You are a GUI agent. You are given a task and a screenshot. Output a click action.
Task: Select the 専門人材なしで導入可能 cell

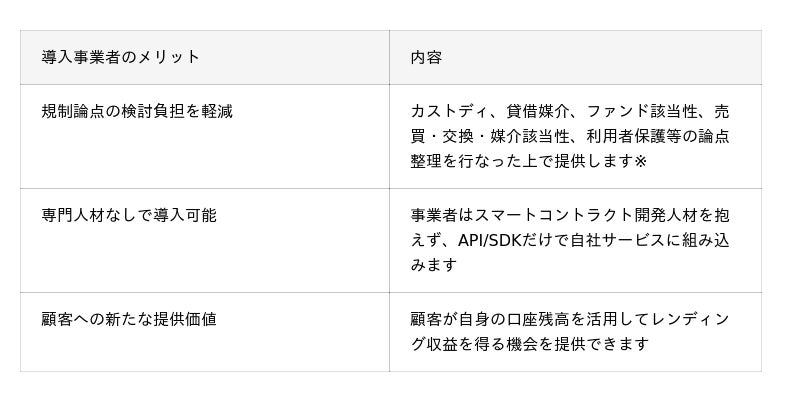click(x=205, y=240)
